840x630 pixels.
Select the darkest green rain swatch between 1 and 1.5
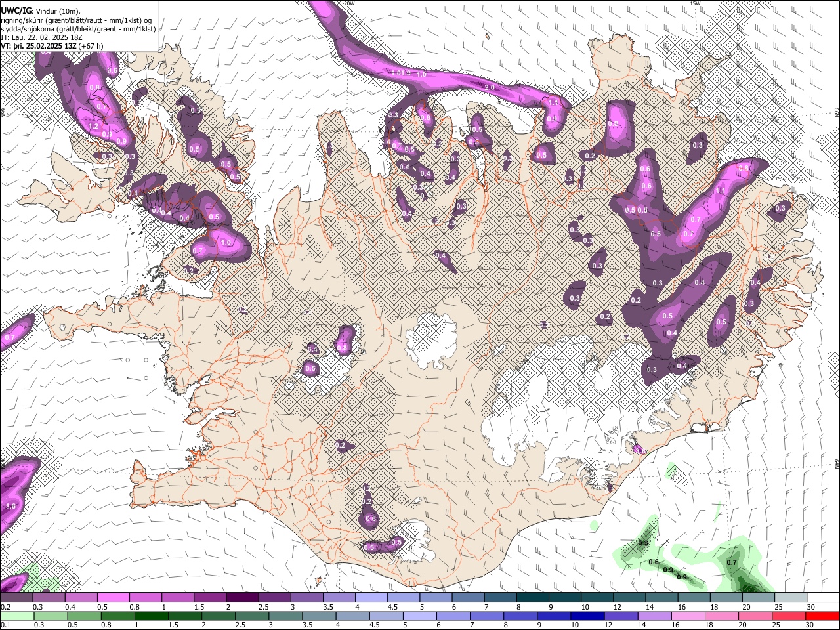(x=151, y=616)
